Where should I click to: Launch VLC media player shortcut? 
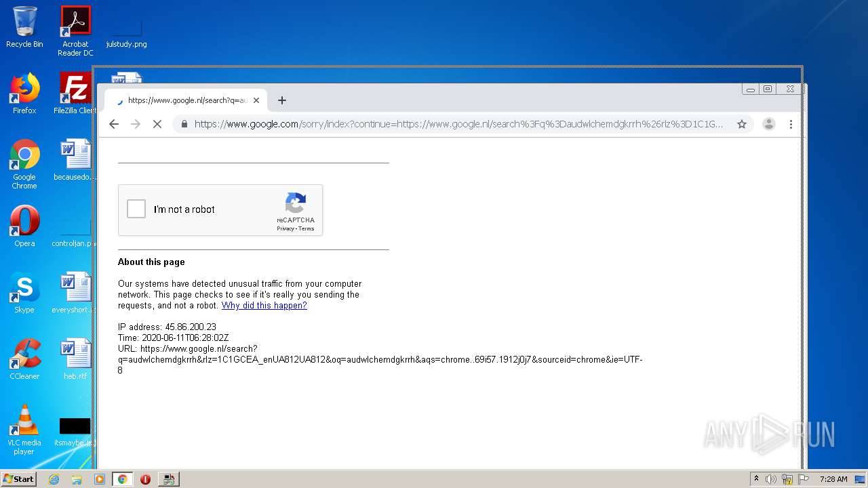24,430
